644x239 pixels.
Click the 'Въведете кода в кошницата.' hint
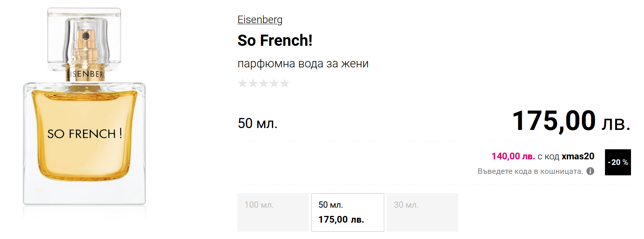[x=530, y=171]
